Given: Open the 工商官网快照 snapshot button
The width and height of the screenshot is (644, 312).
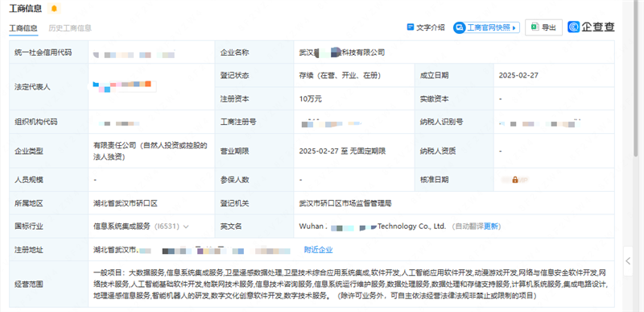Looking at the screenshot, I should pyautogui.click(x=486, y=27).
